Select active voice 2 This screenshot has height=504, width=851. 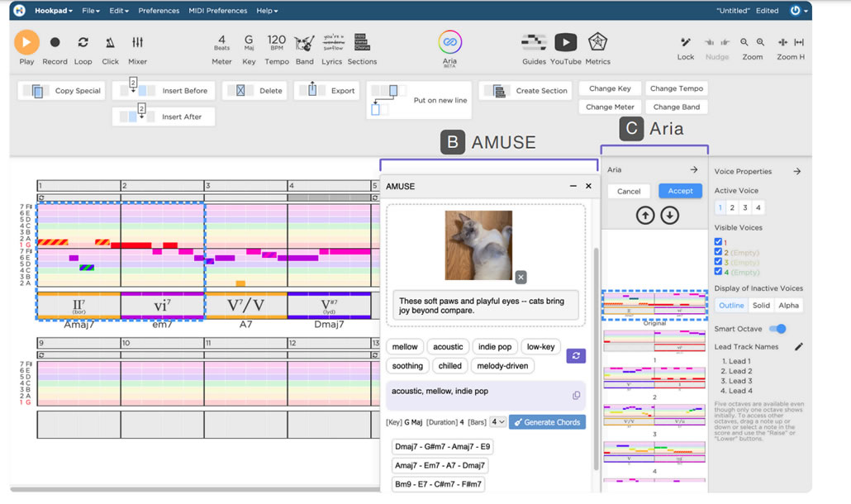point(732,208)
